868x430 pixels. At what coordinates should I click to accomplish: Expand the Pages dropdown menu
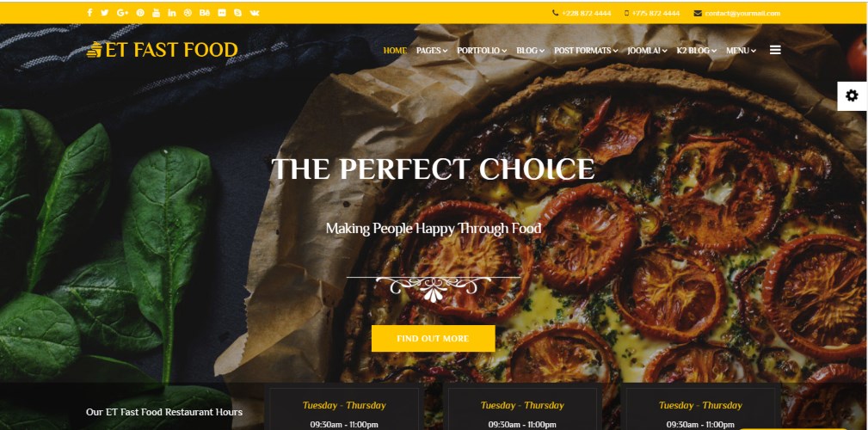click(x=432, y=51)
